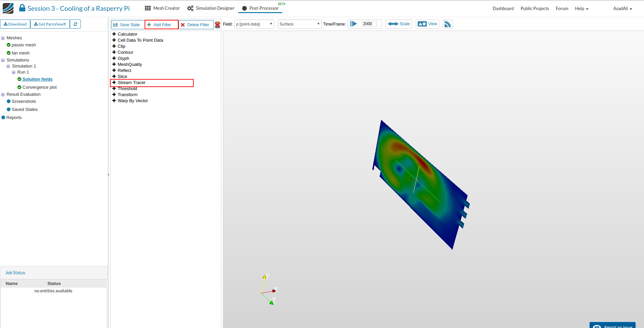Click the Scale arrows button
The image size is (644, 328).
click(x=399, y=24)
